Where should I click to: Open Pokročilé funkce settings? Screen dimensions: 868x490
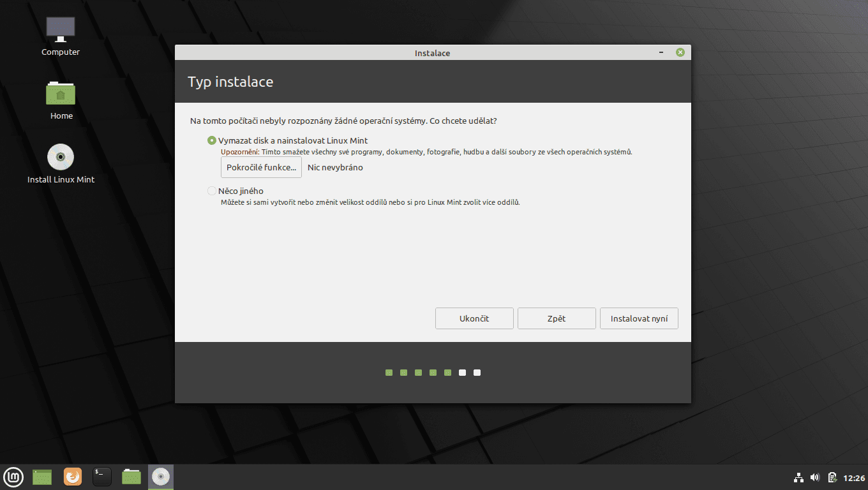[261, 167]
